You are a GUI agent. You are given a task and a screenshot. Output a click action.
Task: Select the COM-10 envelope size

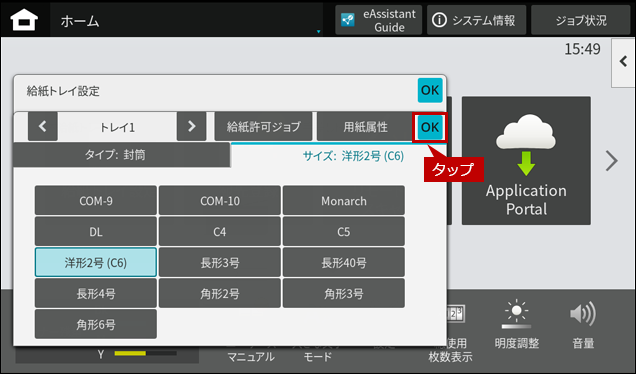pyautogui.click(x=220, y=200)
